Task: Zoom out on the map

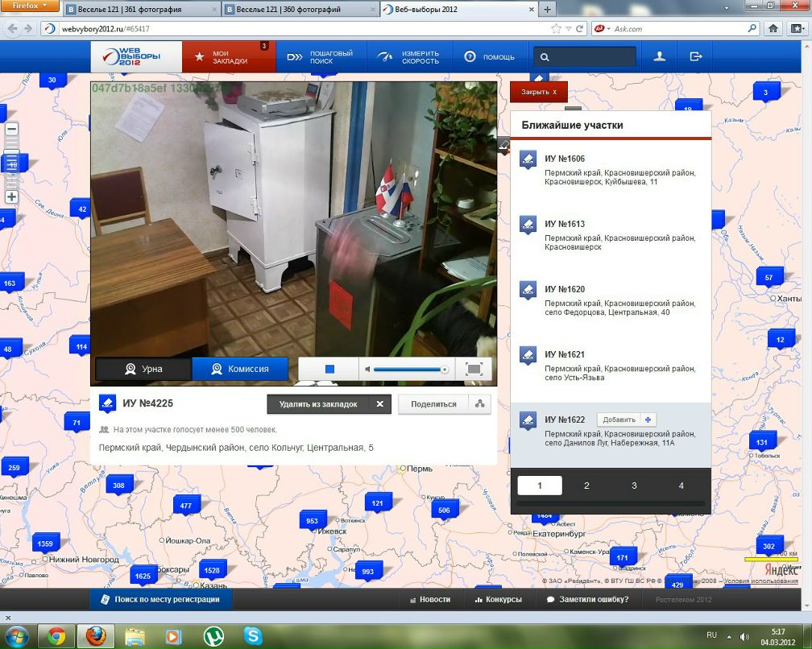Action: (12, 129)
